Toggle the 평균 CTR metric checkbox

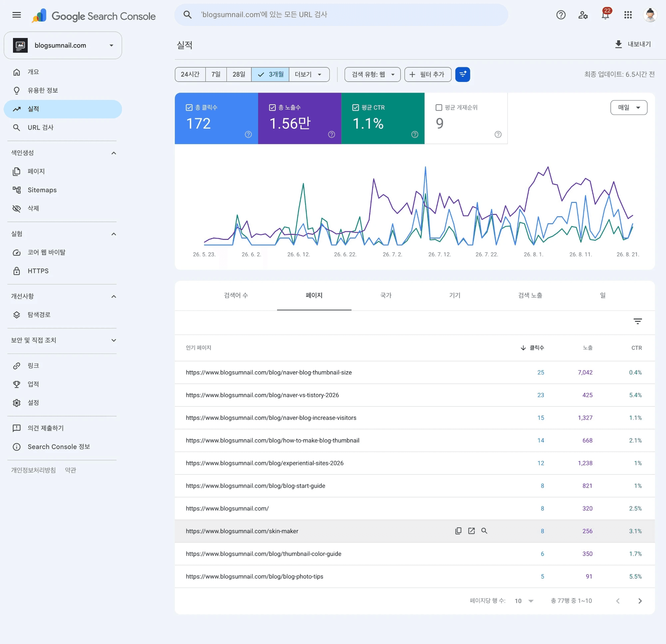coord(355,108)
